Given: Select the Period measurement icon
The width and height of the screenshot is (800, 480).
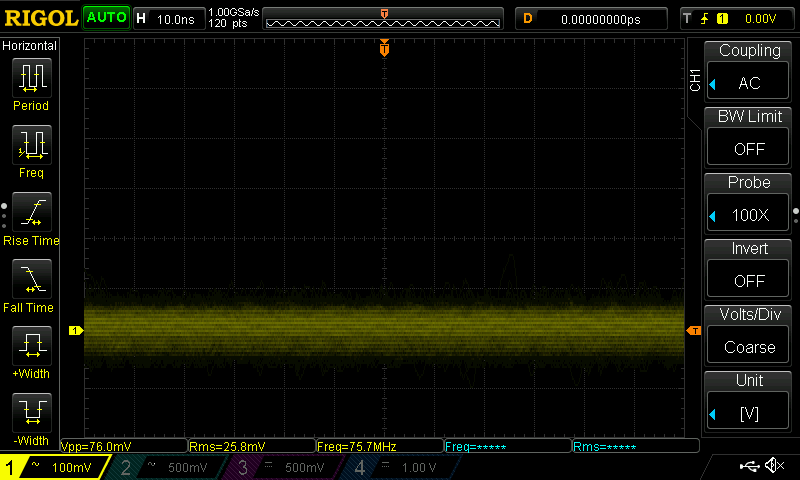Looking at the screenshot, I should point(31,78).
